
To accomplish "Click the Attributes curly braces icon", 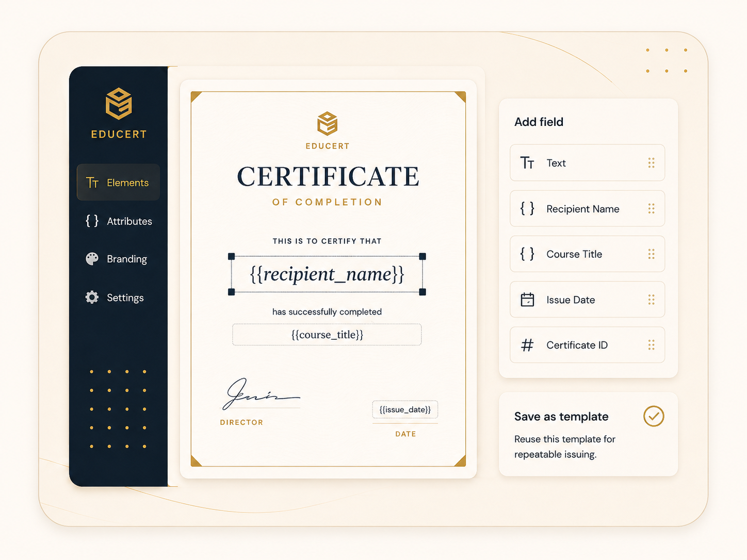I will pos(92,221).
